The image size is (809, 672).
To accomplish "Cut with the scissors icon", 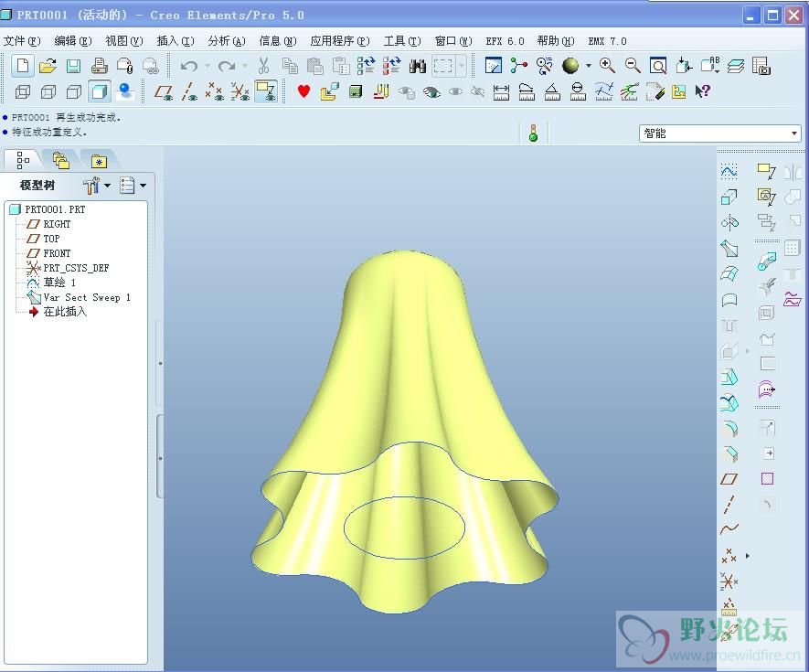I will 263,66.
